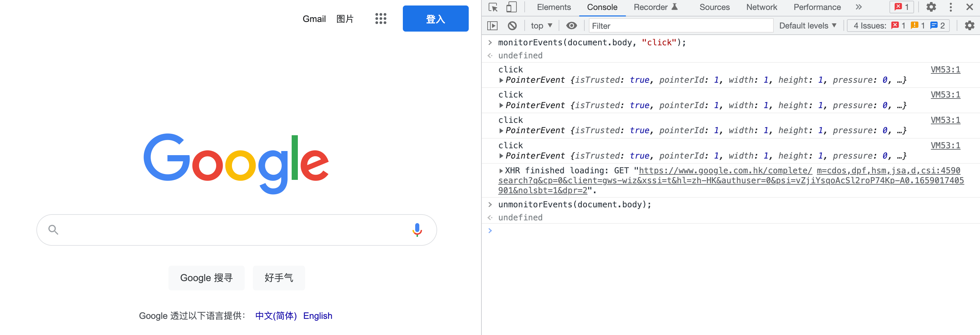Viewport: 980px width, 335px height.
Task: Open Gmail link
Action: [314, 19]
